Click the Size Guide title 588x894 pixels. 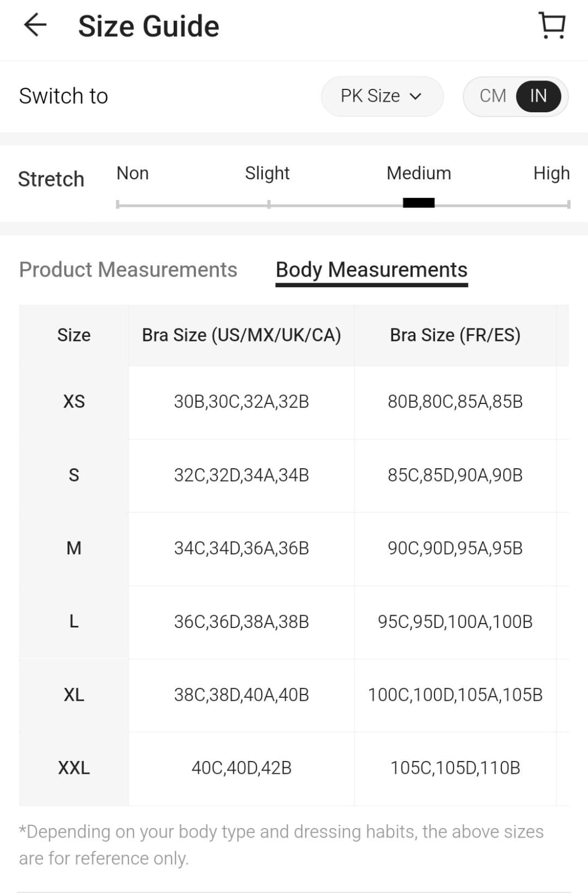click(x=149, y=26)
